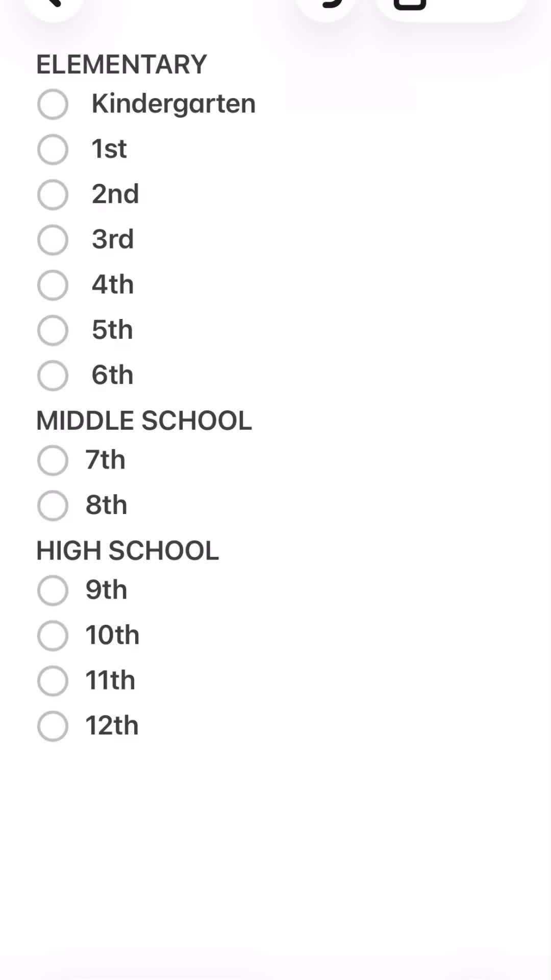The height and width of the screenshot is (980, 551).
Task: Tap the back arrow button
Action: tap(54, 5)
